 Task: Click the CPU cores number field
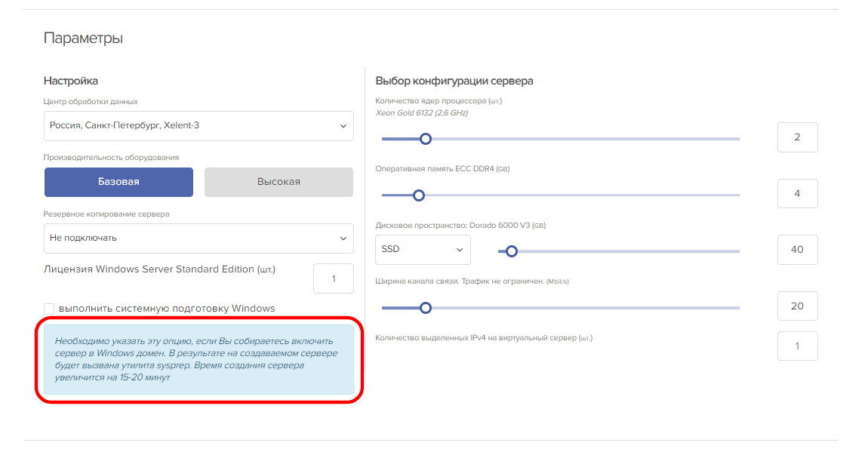797,137
